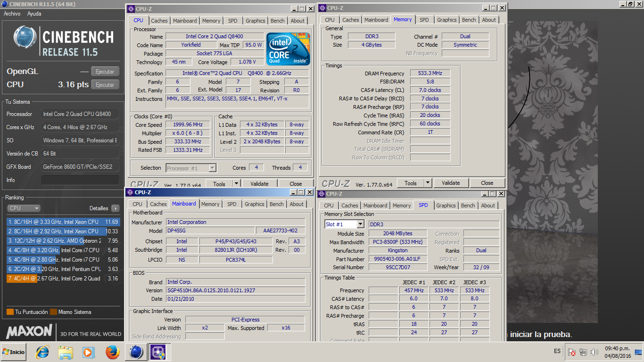Open the Ayuda menu in Cinebench
This screenshot has height=362, width=644.
point(34,14)
